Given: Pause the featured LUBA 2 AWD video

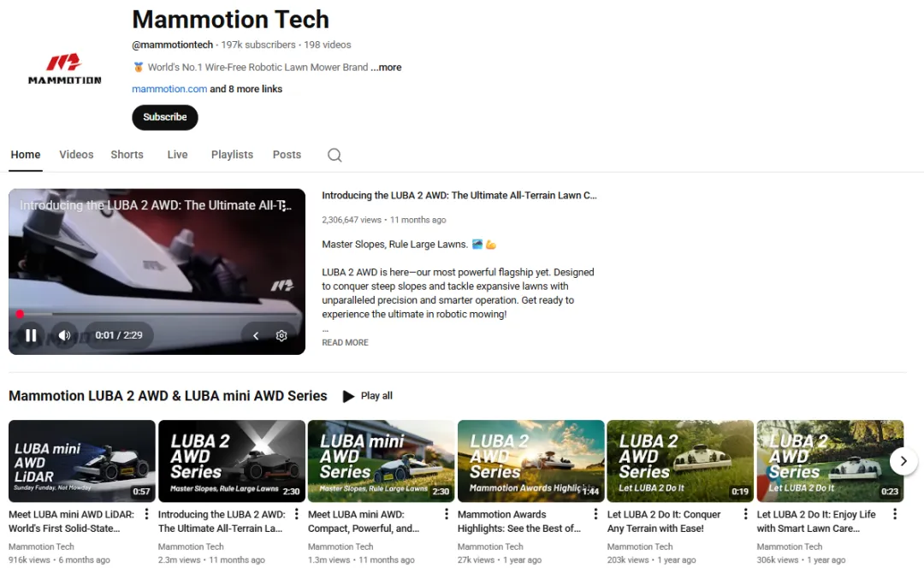Looking at the screenshot, I should 31,335.
